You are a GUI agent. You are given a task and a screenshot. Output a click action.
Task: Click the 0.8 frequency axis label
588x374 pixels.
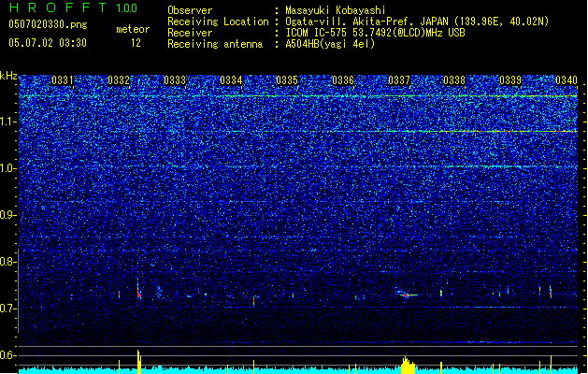(x=8, y=262)
